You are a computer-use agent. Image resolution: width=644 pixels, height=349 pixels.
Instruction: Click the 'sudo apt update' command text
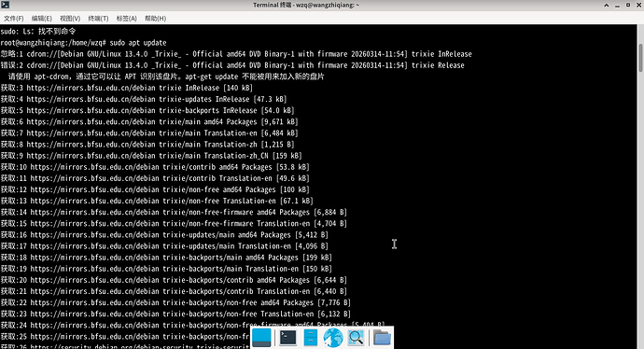[138, 43]
